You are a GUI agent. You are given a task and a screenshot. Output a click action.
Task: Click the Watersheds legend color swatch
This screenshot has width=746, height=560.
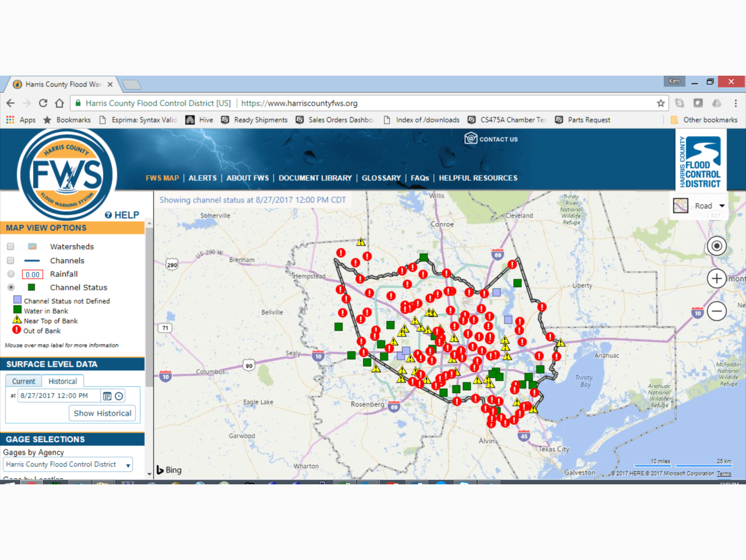pyautogui.click(x=33, y=246)
